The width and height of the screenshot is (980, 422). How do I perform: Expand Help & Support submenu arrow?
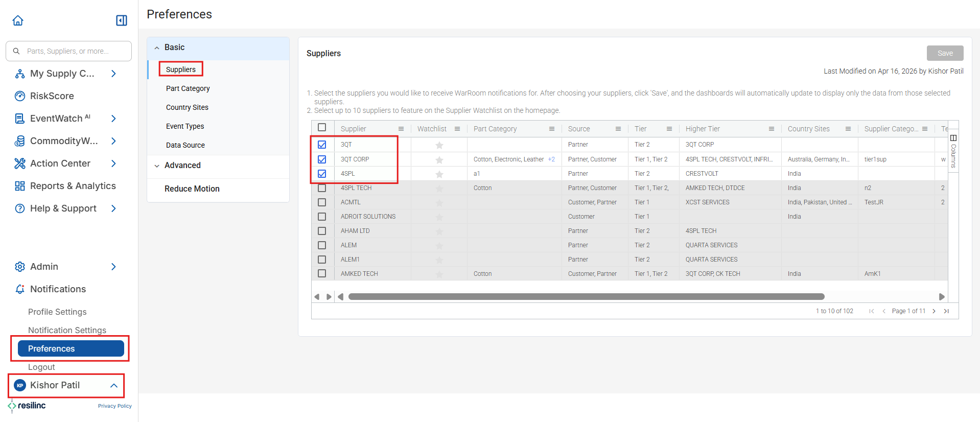point(113,208)
